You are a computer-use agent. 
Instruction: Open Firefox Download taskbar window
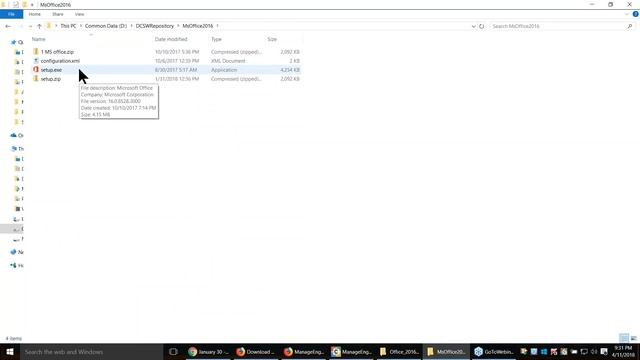coord(256,352)
